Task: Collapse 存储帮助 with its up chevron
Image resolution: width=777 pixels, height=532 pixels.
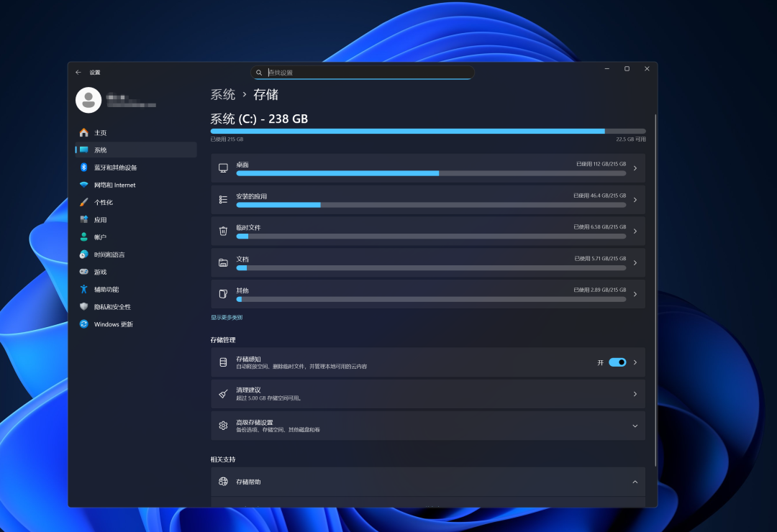Action: [635, 482]
